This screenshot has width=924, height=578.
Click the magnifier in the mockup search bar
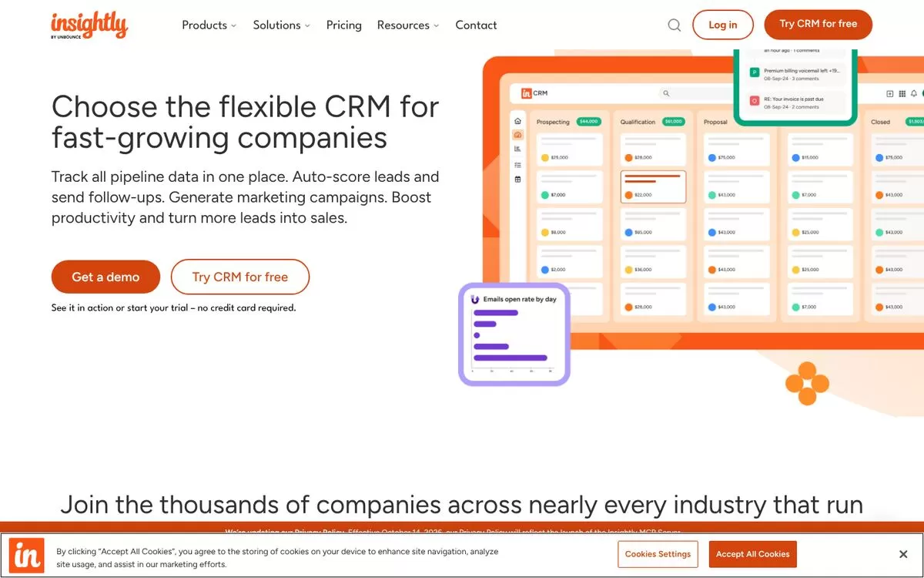[x=665, y=93]
